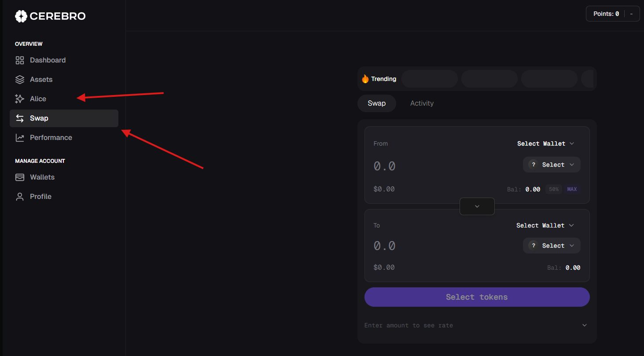Open the To token Select dropdown
This screenshot has width=644, height=356.
(552, 246)
